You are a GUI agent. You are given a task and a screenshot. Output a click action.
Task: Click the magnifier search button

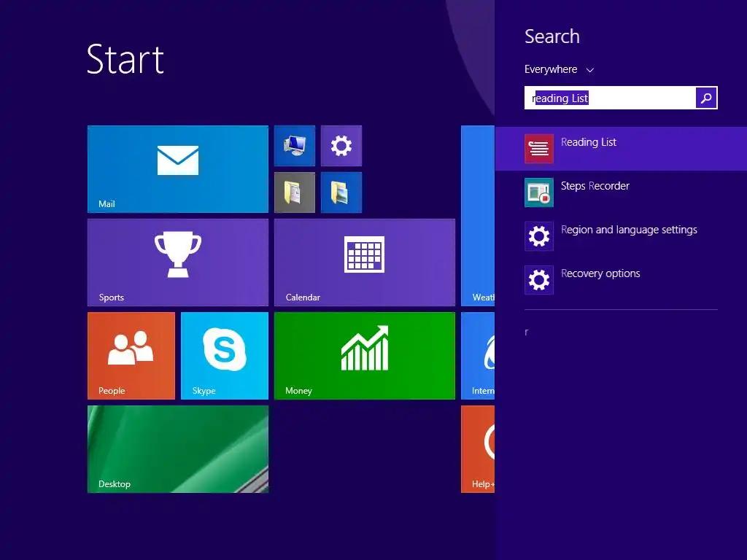(706, 98)
